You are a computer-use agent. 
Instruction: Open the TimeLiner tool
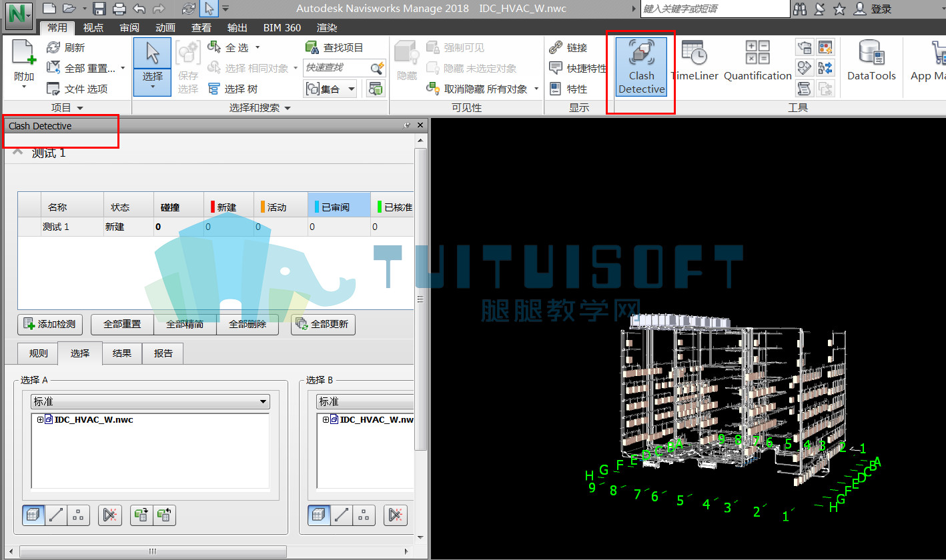694,61
